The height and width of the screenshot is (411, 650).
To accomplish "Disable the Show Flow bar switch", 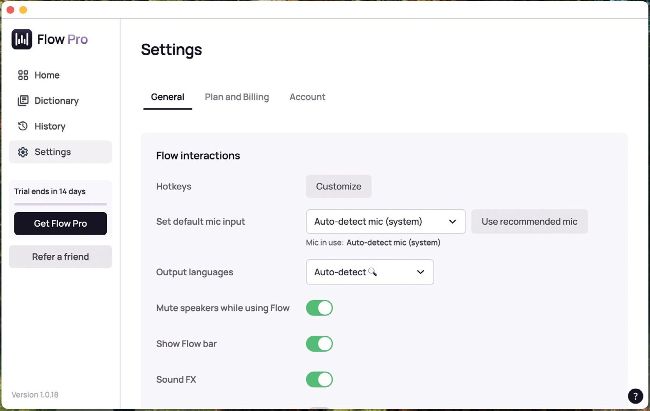I will point(319,344).
